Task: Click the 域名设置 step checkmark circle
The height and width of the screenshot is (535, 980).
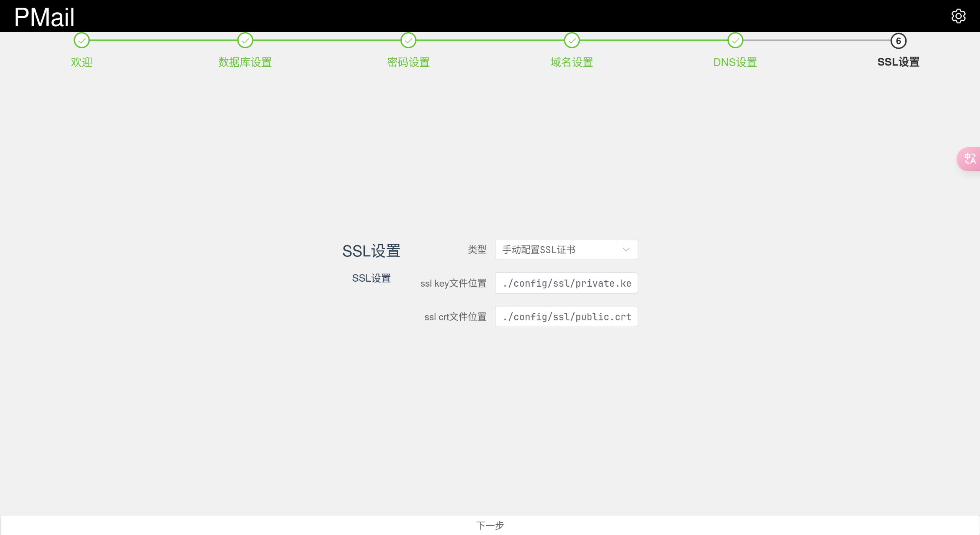Action: click(572, 40)
